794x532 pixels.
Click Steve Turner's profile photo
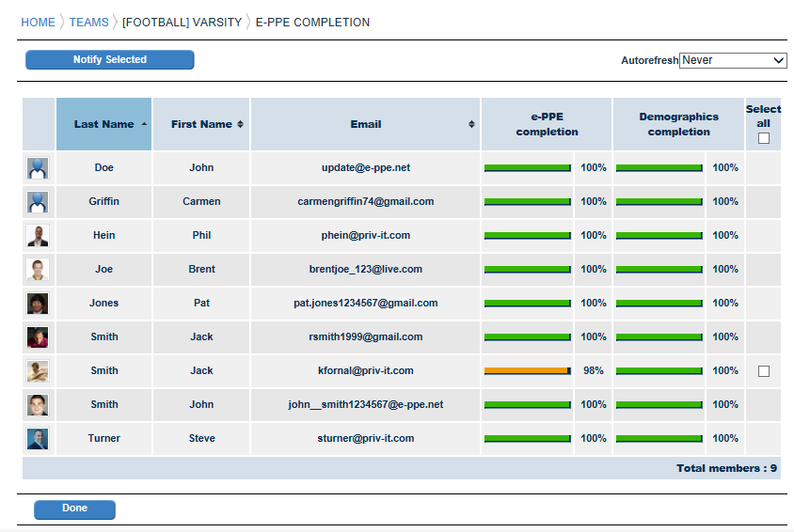38,439
